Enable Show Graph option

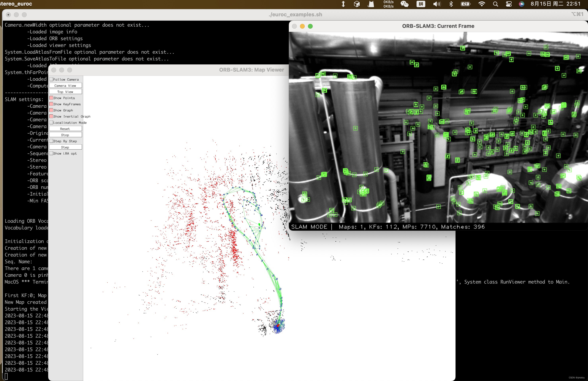51,110
